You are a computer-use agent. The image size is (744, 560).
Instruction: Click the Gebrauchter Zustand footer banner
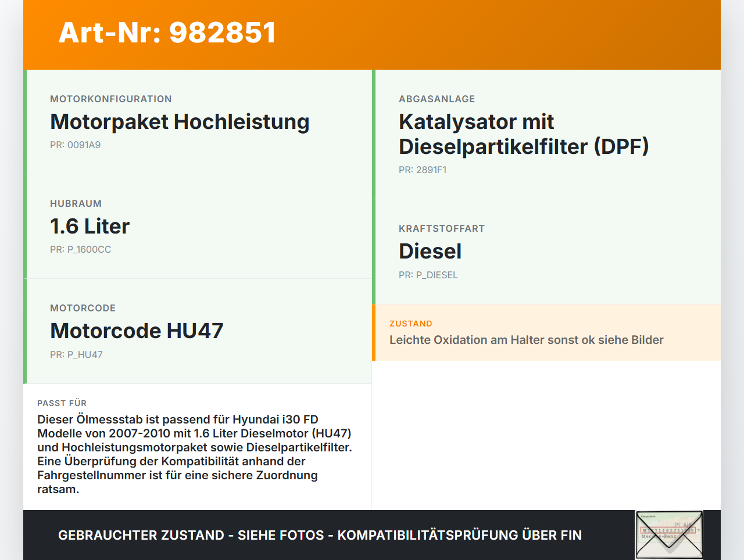pos(320,535)
